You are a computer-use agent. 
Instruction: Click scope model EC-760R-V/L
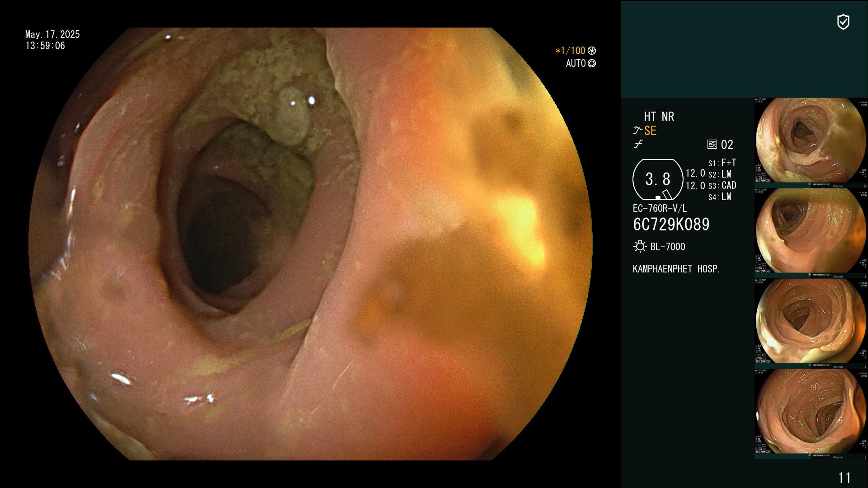660,208
